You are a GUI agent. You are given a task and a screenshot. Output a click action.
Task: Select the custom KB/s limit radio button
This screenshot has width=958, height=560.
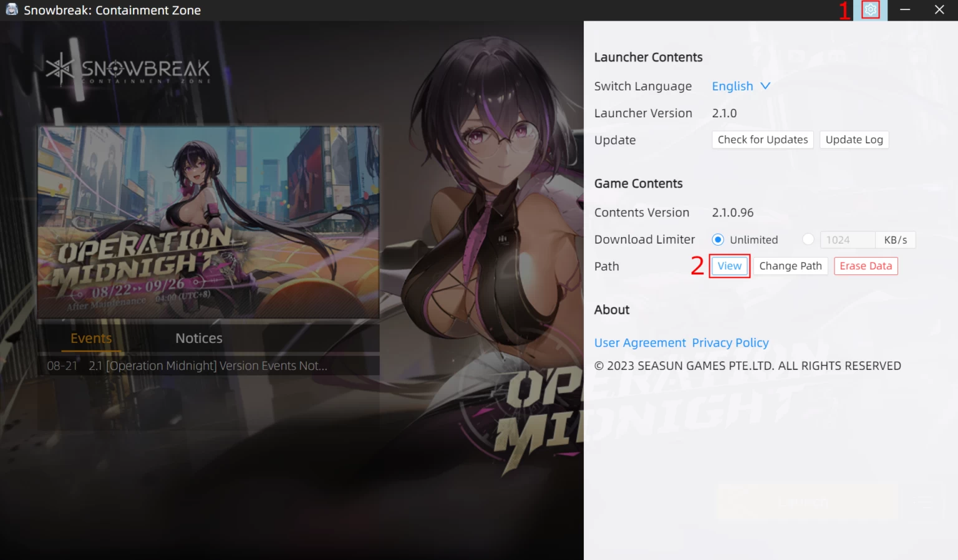(x=808, y=239)
